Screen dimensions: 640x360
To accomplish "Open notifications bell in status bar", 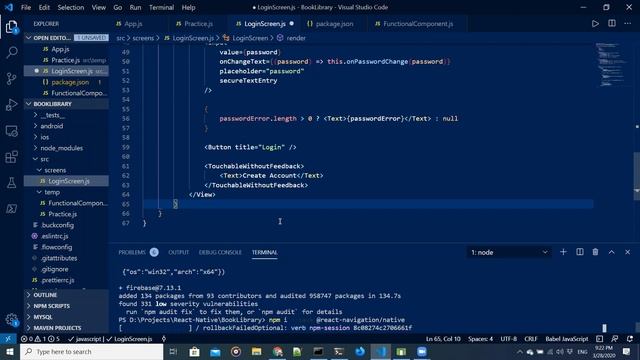I will 630,339.
